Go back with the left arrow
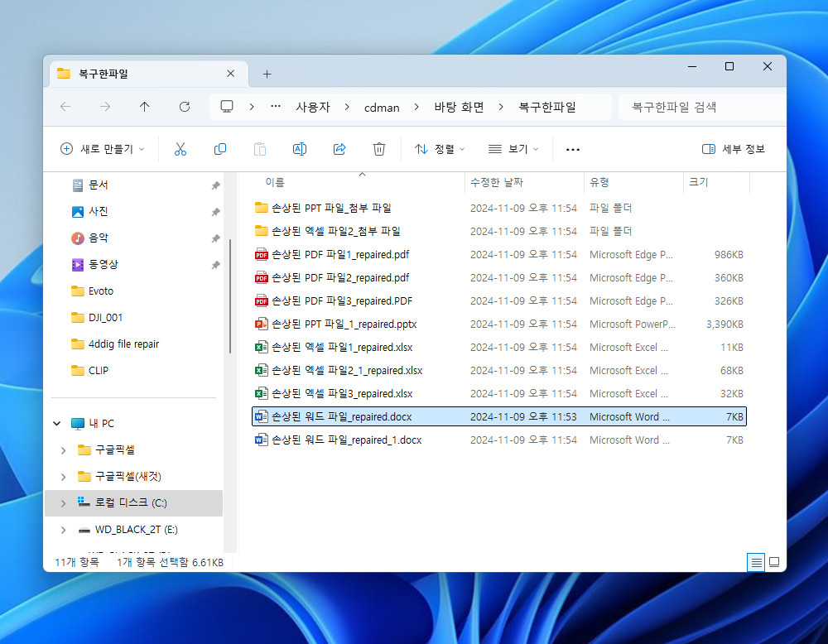The height and width of the screenshot is (644, 828). pyautogui.click(x=65, y=107)
